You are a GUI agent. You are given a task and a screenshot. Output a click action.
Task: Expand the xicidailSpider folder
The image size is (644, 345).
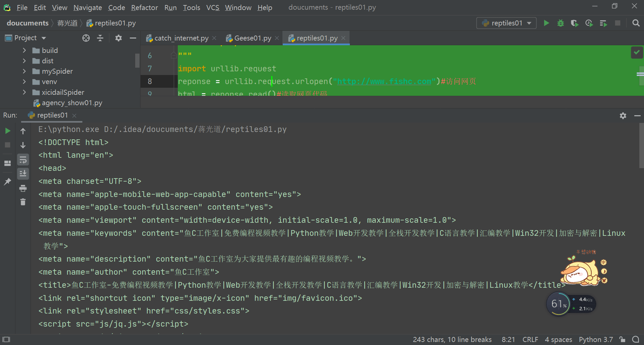coord(24,92)
